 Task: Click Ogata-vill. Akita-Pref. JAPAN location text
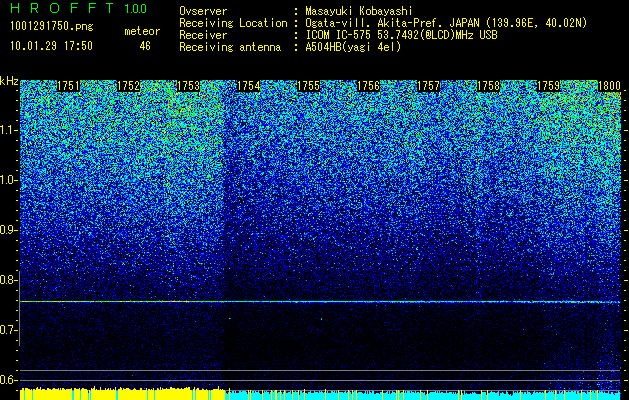pos(446,23)
